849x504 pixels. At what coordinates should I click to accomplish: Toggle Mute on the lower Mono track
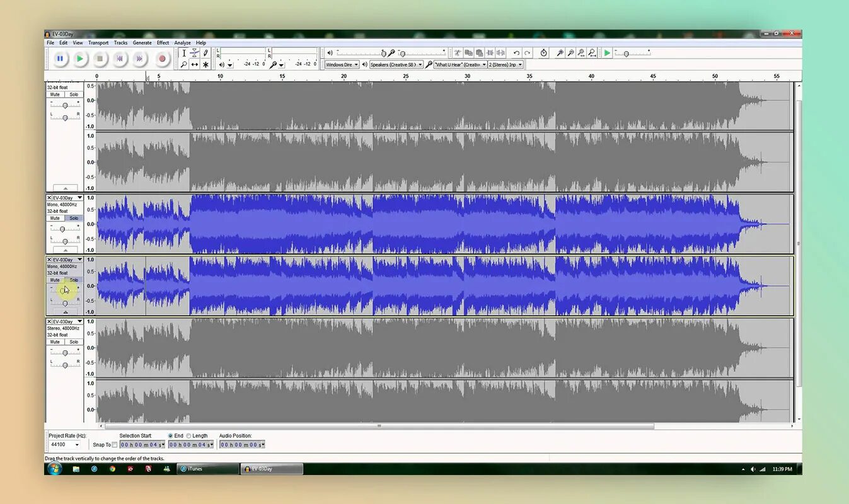coord(55,280)
